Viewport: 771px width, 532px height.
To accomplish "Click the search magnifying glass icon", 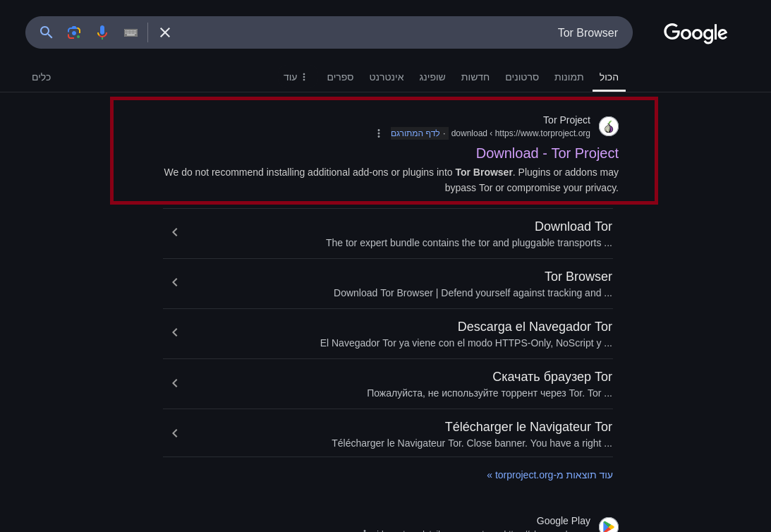I will click(x=47, y=32).
